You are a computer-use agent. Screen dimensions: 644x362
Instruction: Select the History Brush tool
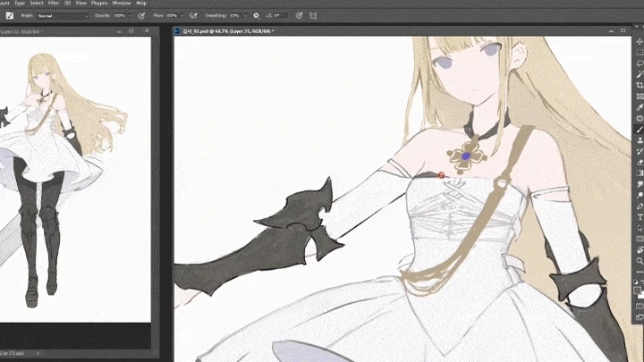[x=640, y=151]
